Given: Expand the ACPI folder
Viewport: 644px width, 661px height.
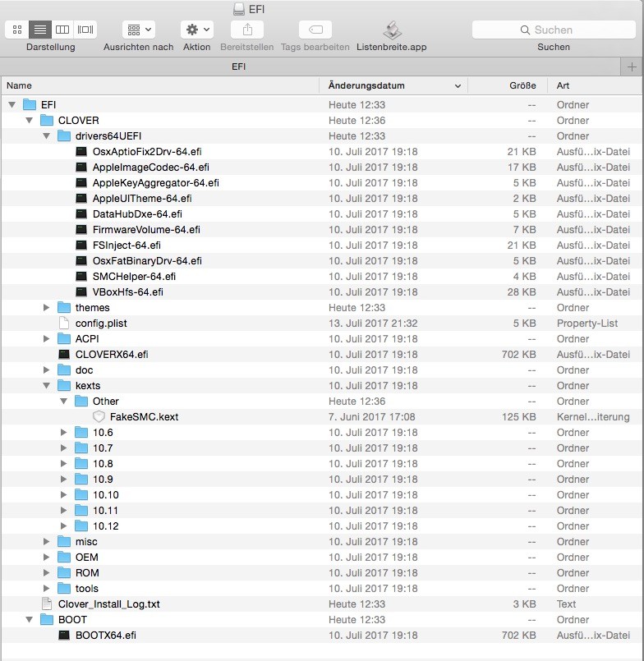Looking at the screenshot, I should pos(46,338).
